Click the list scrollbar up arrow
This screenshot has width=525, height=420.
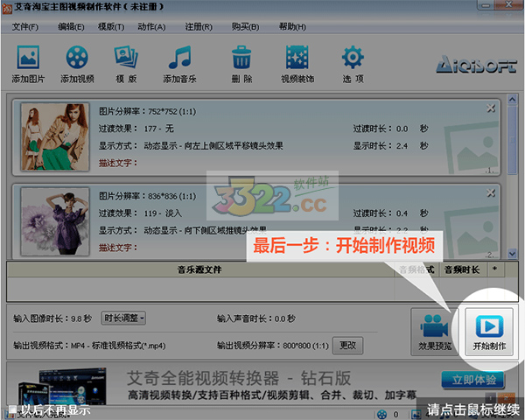[x=512, y=99]
